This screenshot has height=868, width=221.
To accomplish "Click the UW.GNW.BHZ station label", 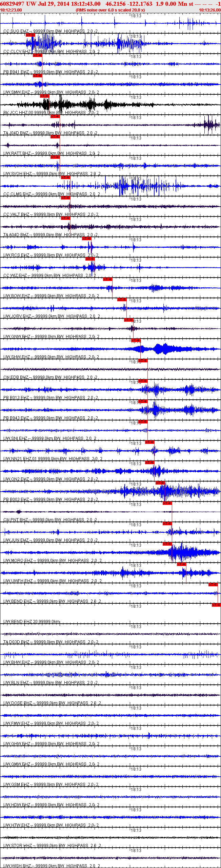I will click(x=52, y=337).
